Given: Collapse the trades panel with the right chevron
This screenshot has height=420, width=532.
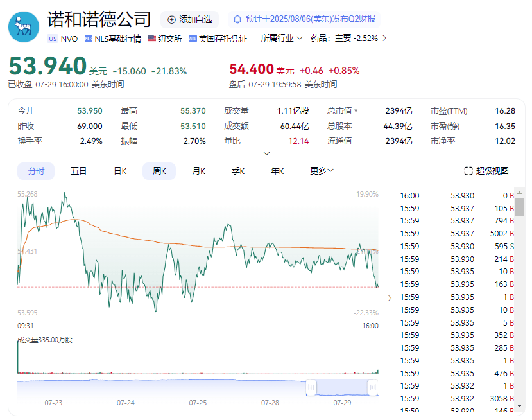Looking at the screenshot, I should [390, 298].
